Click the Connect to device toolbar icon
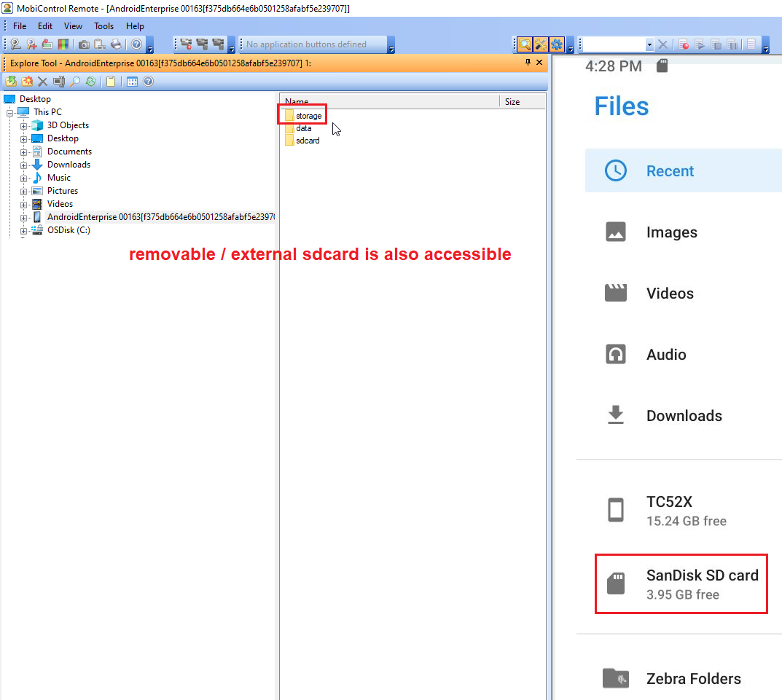 click(x=15, y=44)
